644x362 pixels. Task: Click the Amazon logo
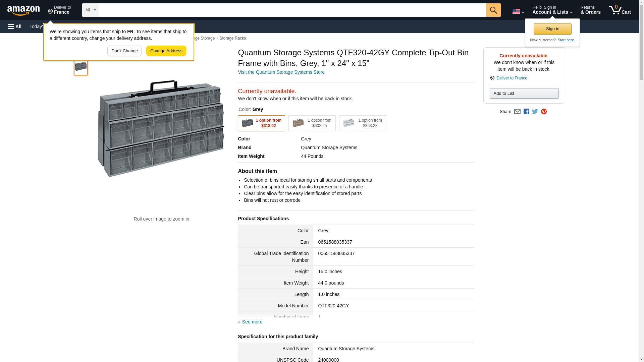(23, 10)
